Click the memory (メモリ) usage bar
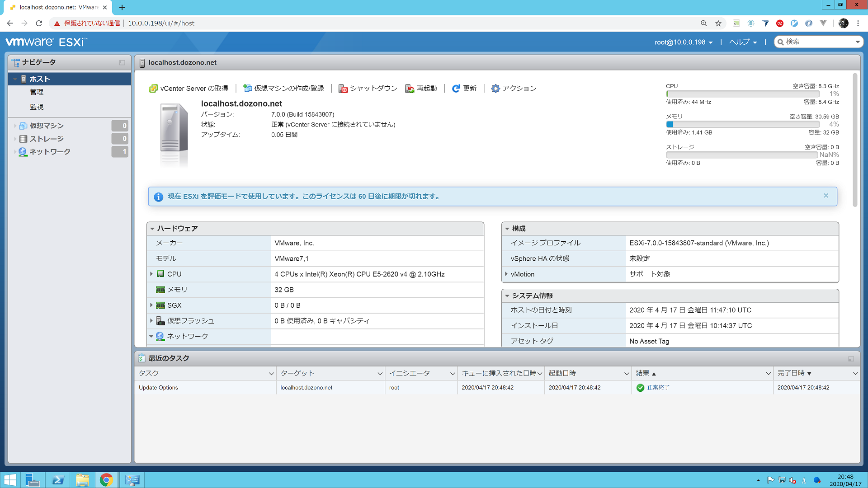Viewport: 868px width, 488px height. [743, 124]
